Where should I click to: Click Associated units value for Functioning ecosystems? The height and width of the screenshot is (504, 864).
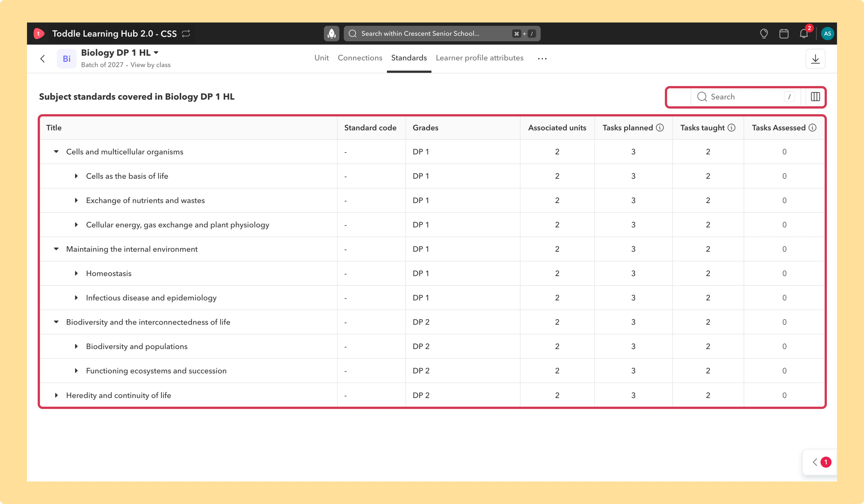click(557, 371)
